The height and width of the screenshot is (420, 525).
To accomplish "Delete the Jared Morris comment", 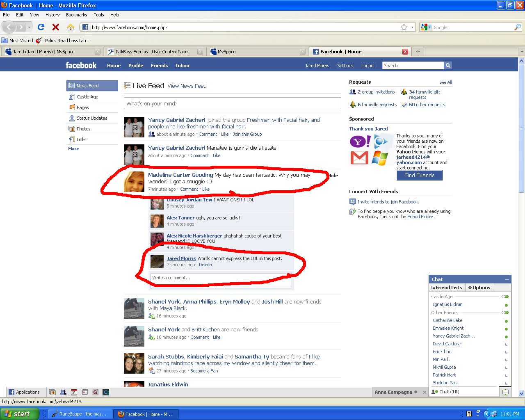I will pos(205,265).
